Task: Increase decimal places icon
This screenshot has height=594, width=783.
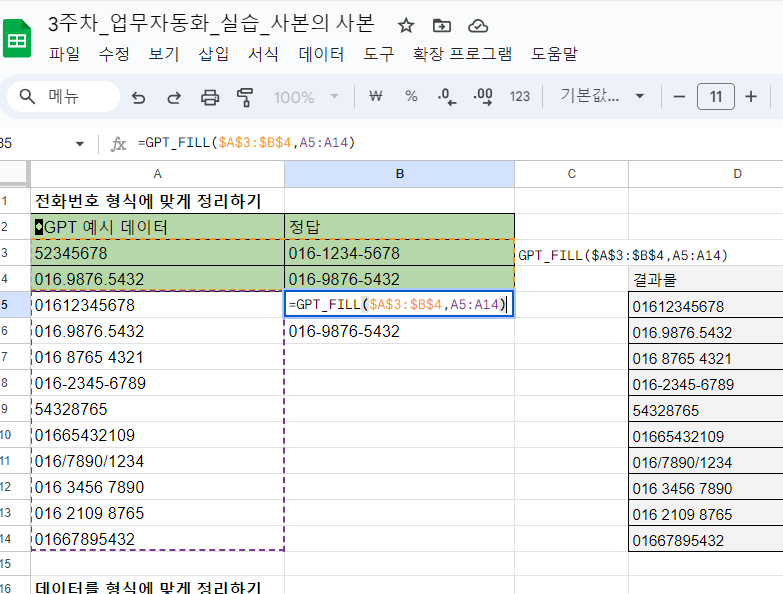Action: click(x=483, y=96)
